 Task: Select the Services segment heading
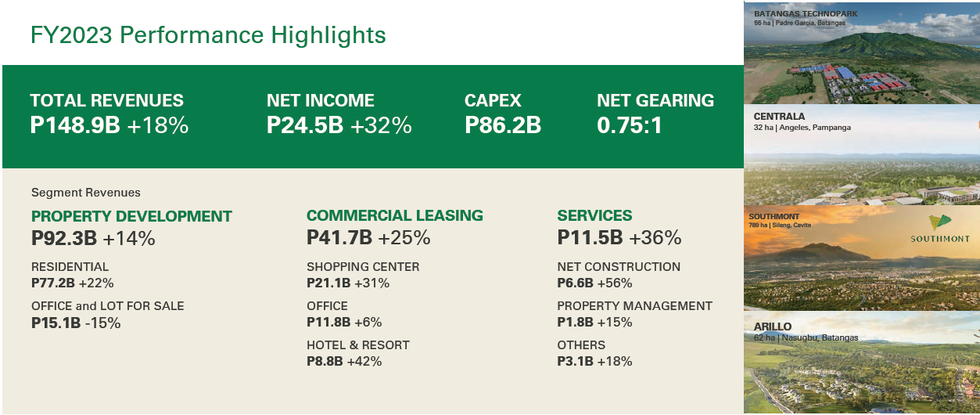pos(594,215)
